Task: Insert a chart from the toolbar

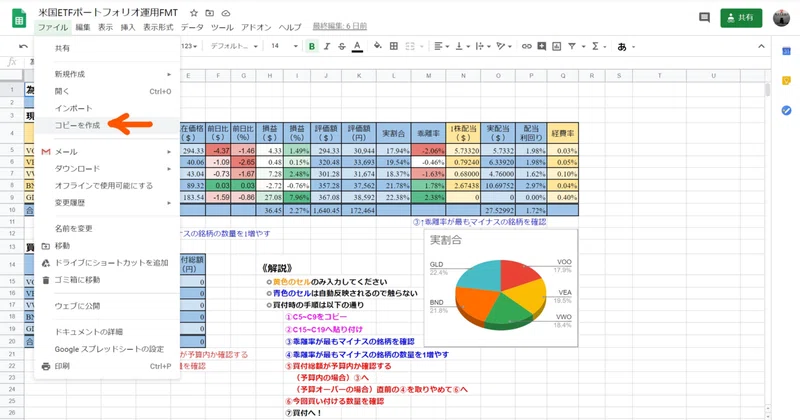Action: click(557, 46)
